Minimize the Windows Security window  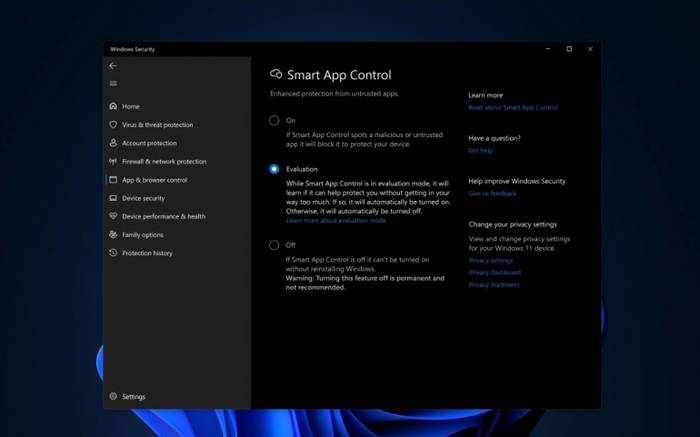pyautogui.click(x=548, y=49)
